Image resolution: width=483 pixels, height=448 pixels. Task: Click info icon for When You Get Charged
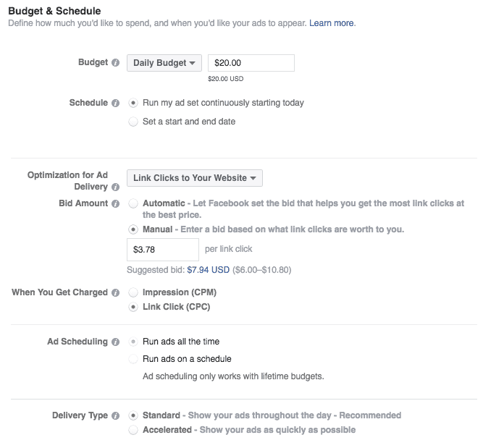116,293
